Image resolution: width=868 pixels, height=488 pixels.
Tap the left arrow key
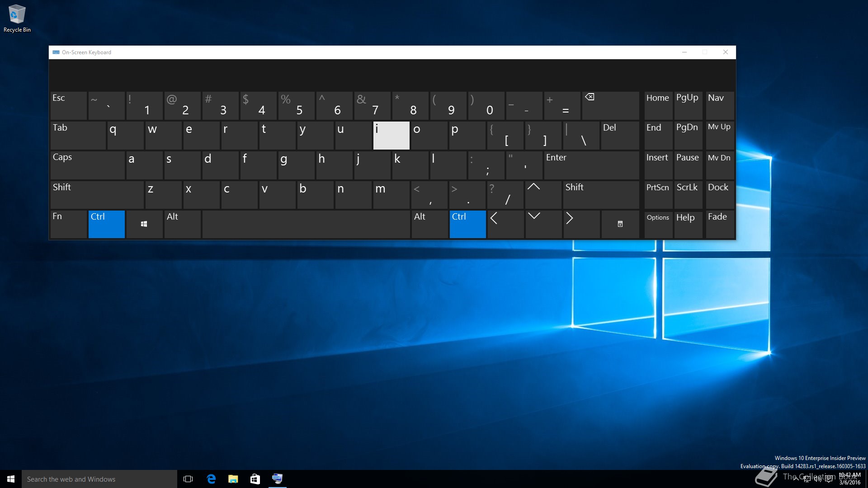tap(506, 224)
